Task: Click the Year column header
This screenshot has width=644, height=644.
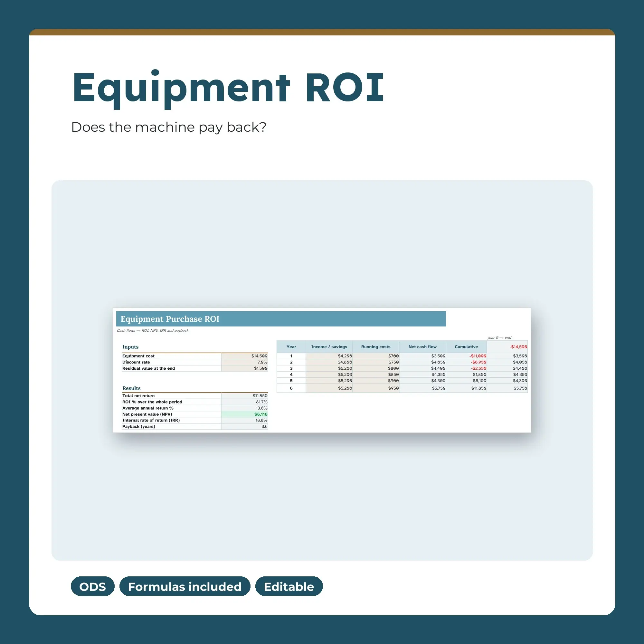Action: (x=291, y=347)
